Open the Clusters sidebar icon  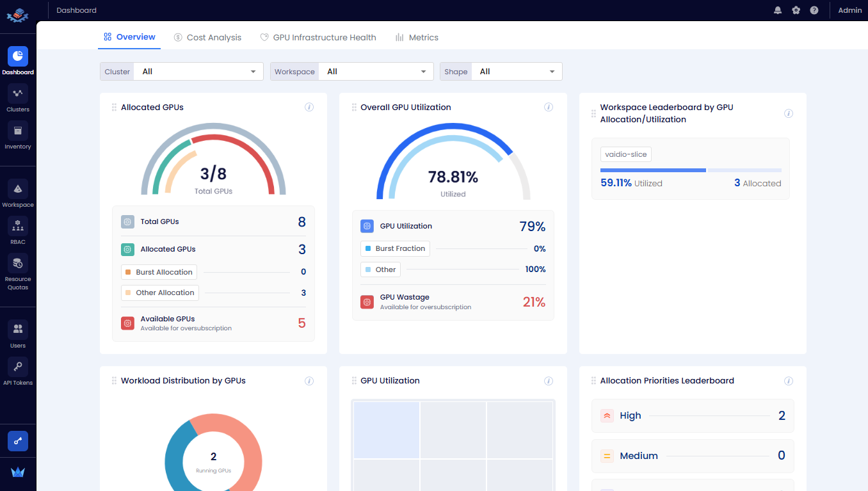click(x=18, y=94)
